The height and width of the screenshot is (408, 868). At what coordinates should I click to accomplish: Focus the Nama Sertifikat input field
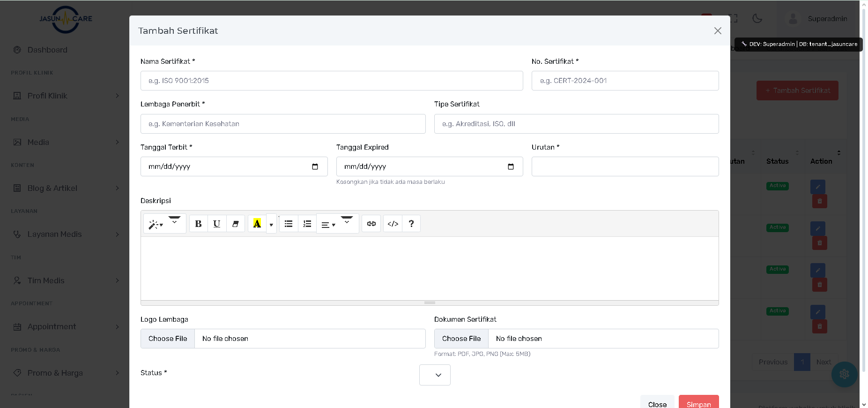click(332, 81)
